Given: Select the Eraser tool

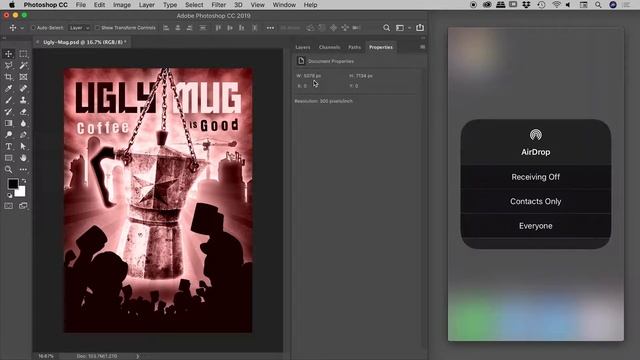Looking at the screenshot, I should [23, 111].
